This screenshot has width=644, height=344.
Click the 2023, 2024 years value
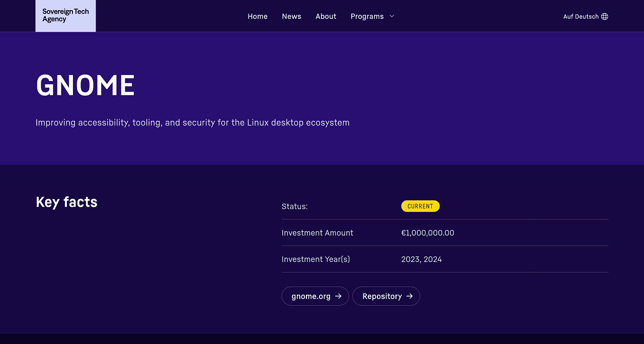coord(422,259)
